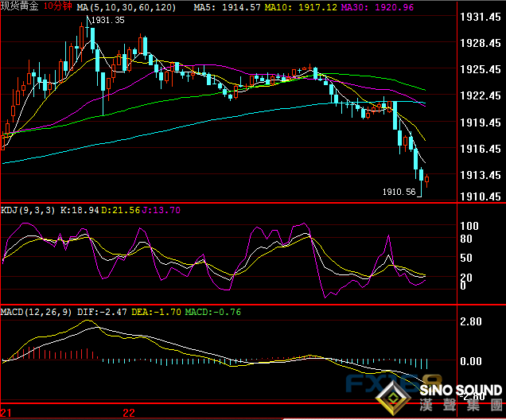
Task: Open KDJ(9,3,3) indicator parameters
Action: click(x=28, y=209)
